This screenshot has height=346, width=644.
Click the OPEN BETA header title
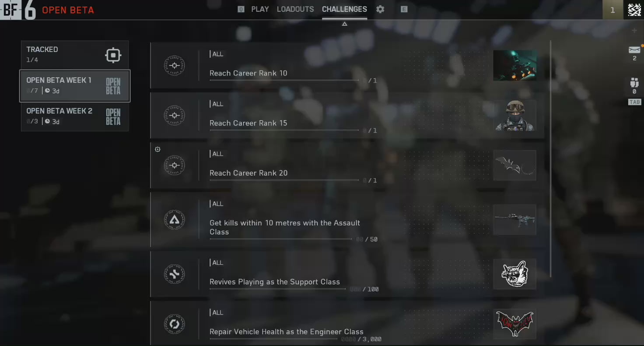[68, 10]
